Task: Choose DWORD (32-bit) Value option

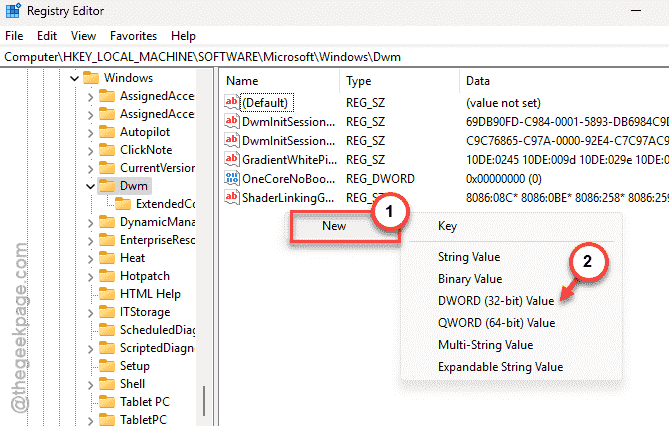Action: pos(496,301)
